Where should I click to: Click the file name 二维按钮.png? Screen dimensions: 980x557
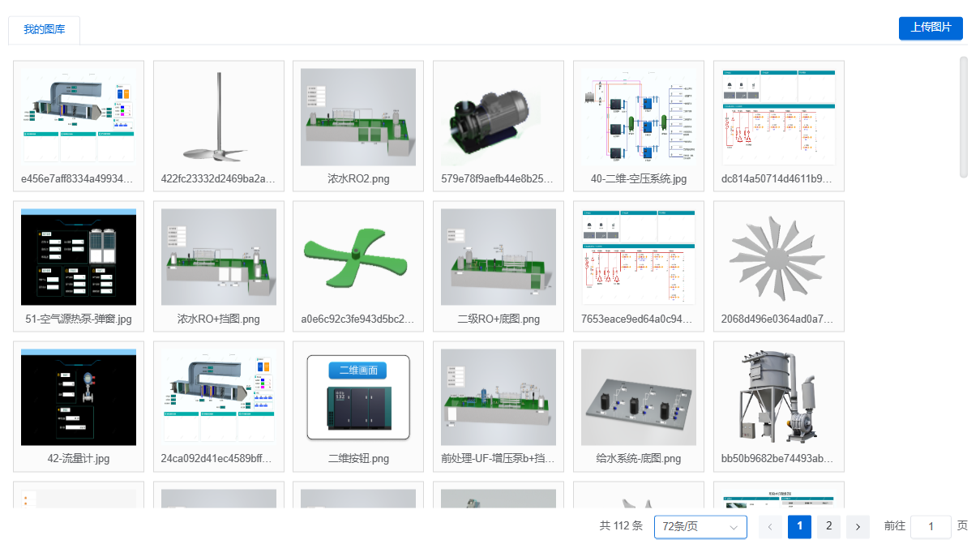(358, 459)
